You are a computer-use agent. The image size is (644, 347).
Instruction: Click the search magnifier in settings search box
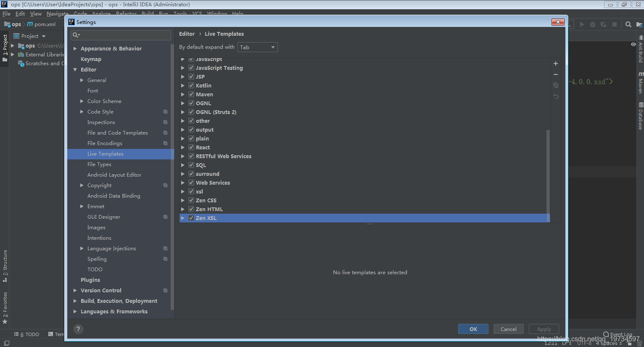coord(76,35)
